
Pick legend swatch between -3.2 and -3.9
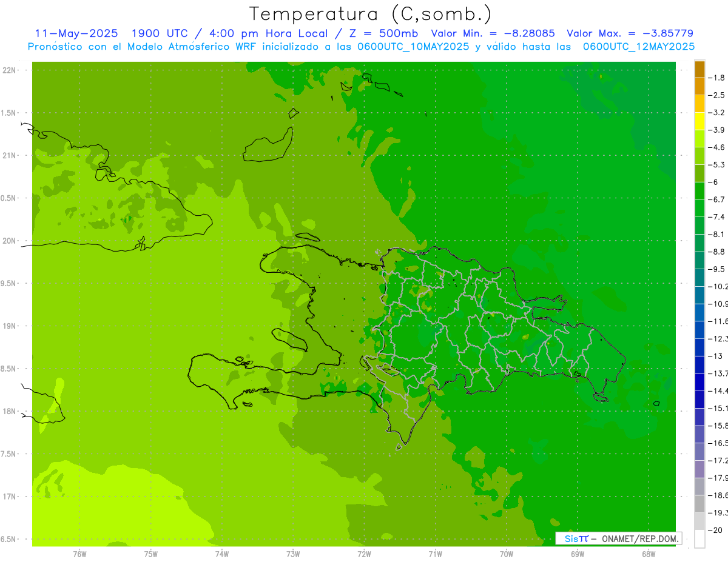(699, 121)
